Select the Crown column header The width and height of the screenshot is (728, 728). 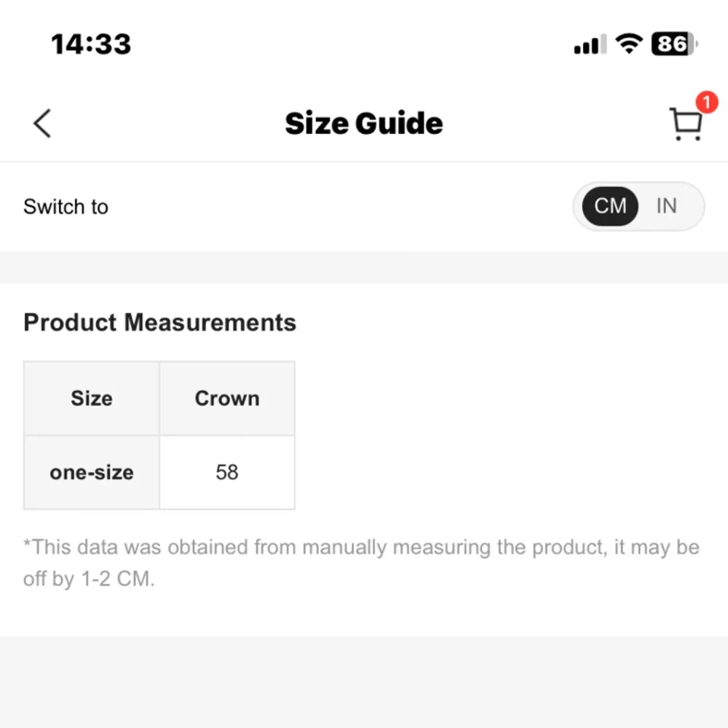coord(227,398)
